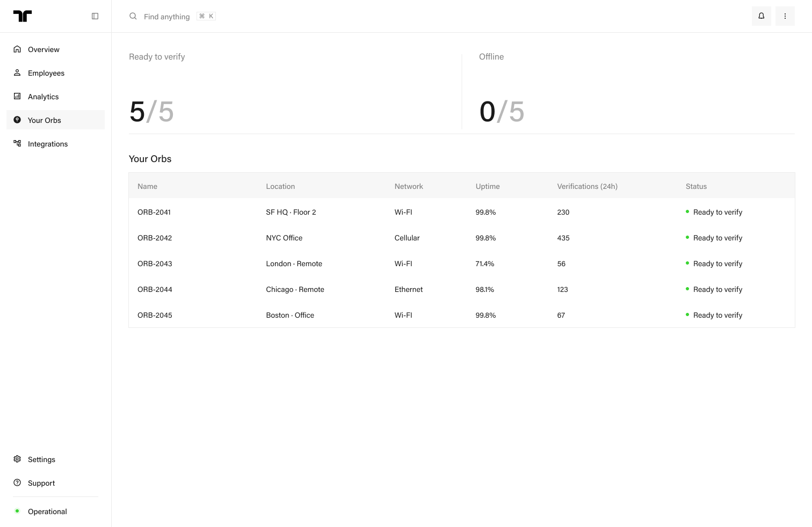812x527 pixels.
Task: Open notifications bell
Action: point(762,16)
